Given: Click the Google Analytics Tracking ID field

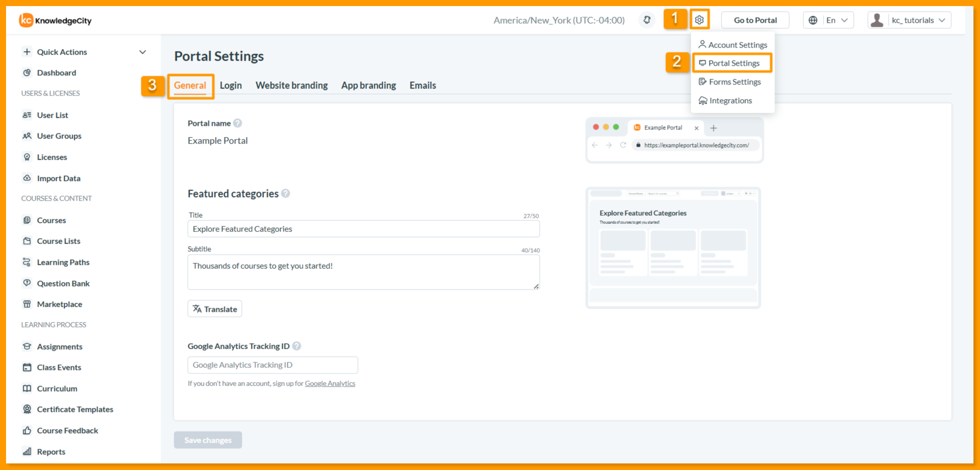Looking at the screenshot, I should (x=273, y=365).
